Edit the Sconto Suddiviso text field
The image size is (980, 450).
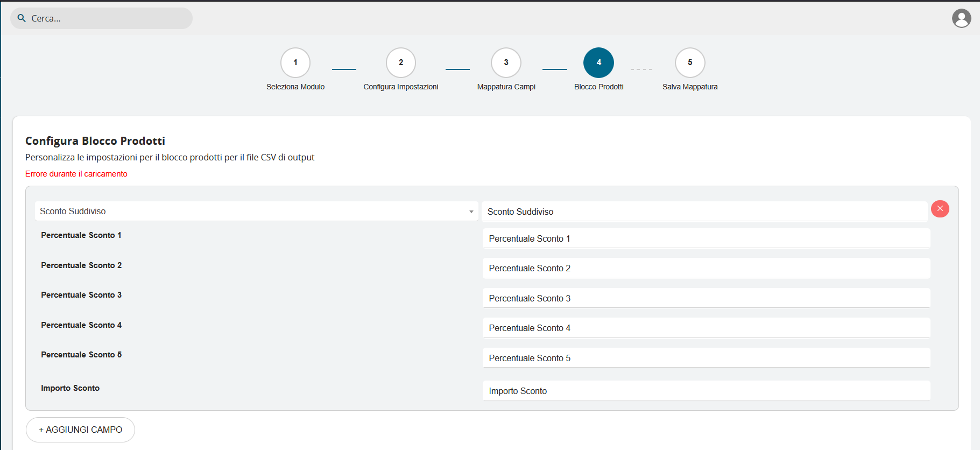click(704, 212)
